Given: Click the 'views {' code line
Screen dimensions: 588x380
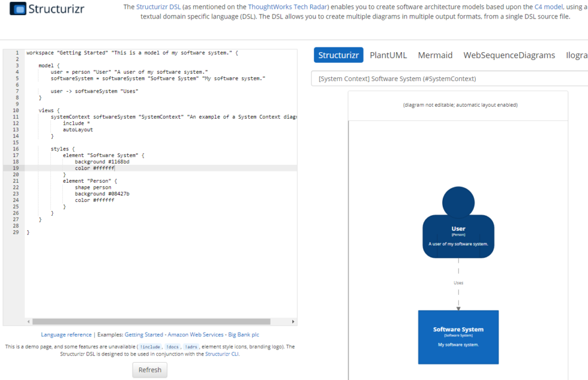Looking at the screenshot, I should pos(49,110).
